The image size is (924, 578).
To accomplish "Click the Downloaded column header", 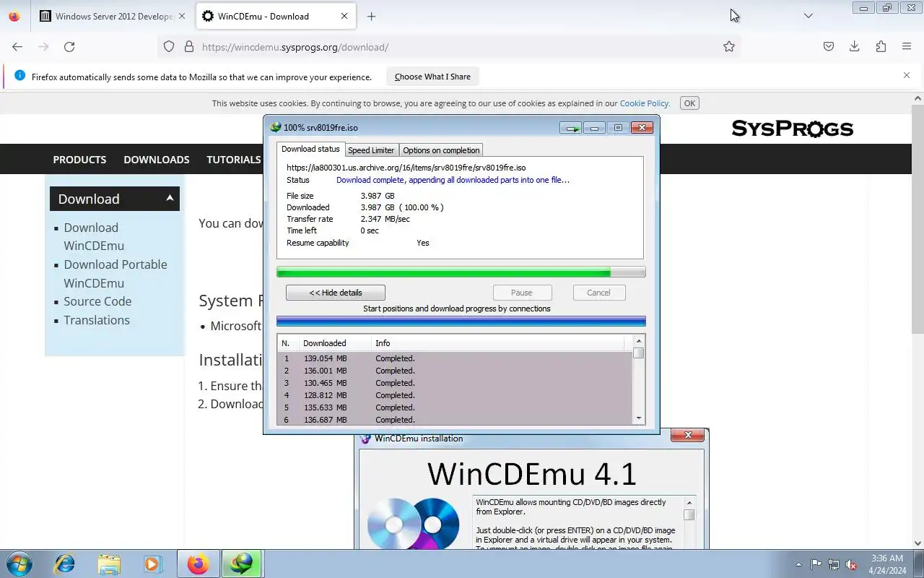I will coord(335,343).
